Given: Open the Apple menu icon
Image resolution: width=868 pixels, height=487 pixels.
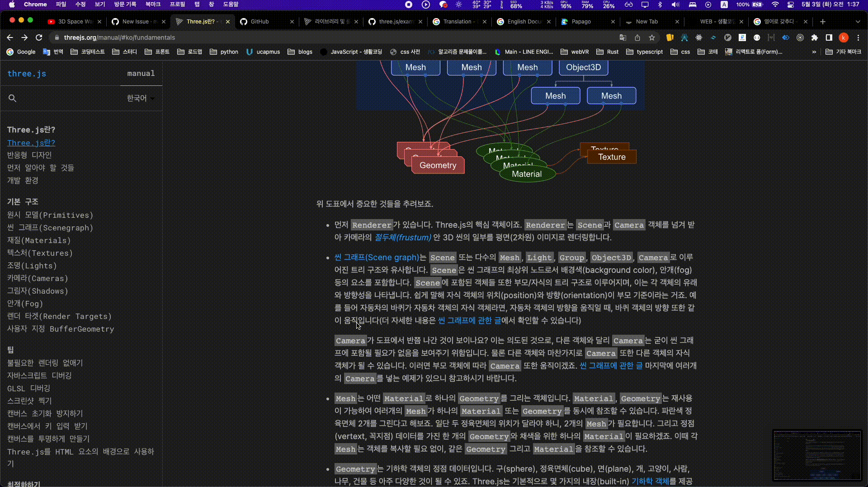Looking at the screenshot, I should [12, 5].
